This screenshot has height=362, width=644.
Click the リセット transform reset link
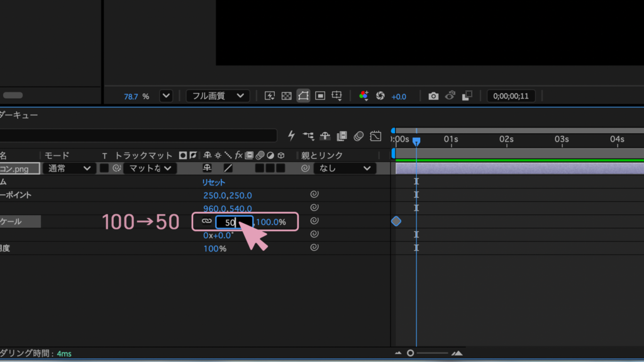[214, 182]
